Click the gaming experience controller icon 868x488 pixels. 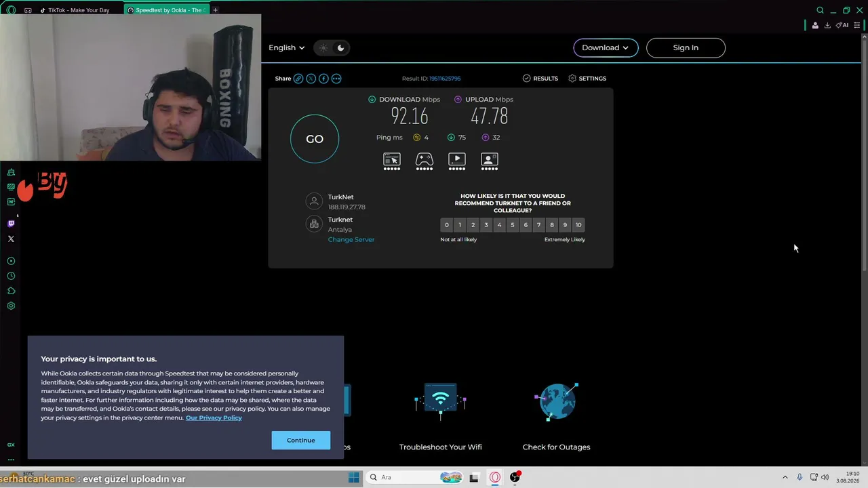pyautogui.click(x=425, y=161)
